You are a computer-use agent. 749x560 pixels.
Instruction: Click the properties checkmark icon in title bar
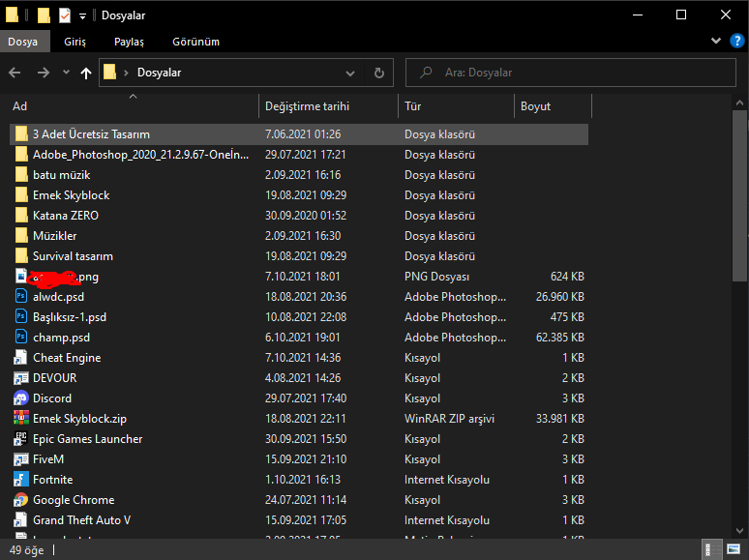click(x=65, y=15)
